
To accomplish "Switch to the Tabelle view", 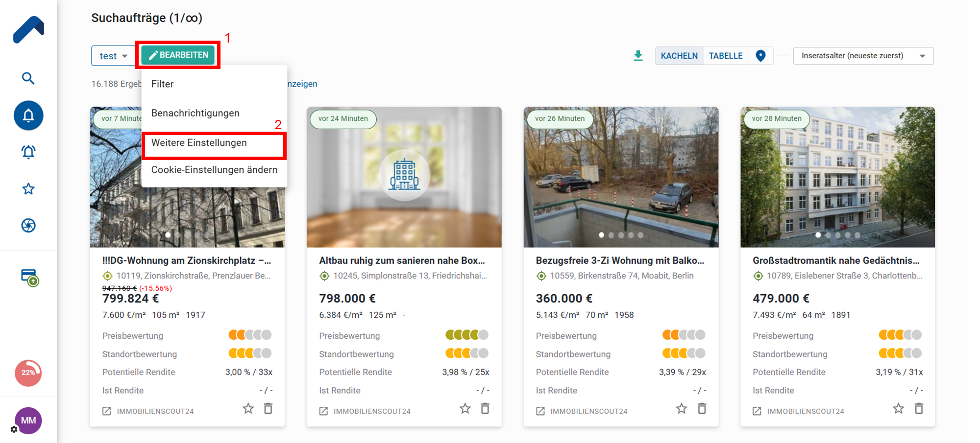I will [x=725, y=56].
